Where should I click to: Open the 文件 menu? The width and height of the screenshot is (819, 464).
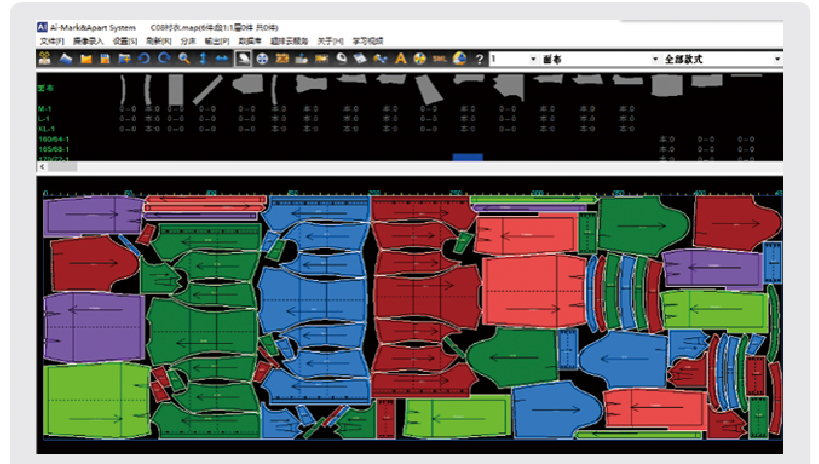pyautogui.click(x=51, y=42)
